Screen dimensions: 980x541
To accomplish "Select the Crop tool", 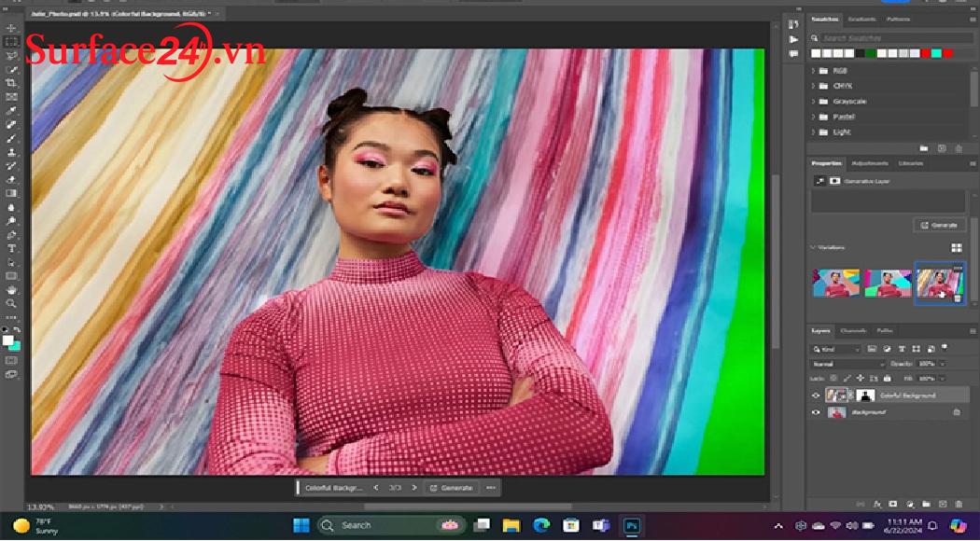I will point(12,83).
